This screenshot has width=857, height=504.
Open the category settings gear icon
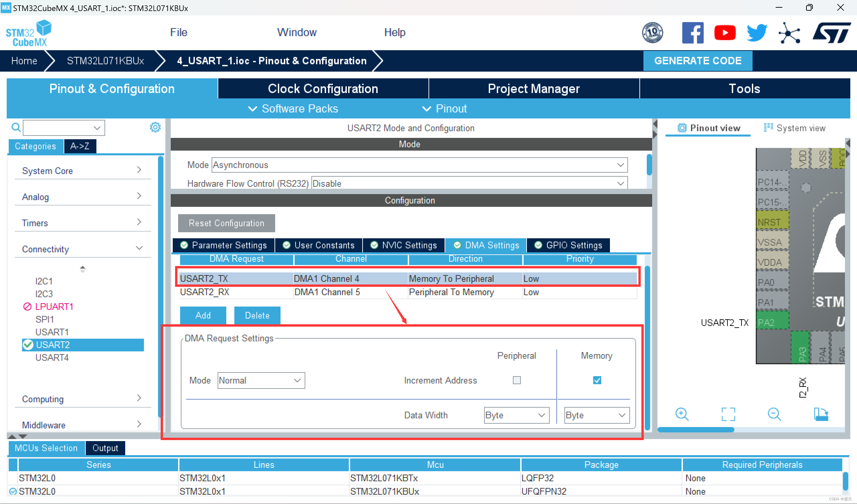(x=155, y=127)
